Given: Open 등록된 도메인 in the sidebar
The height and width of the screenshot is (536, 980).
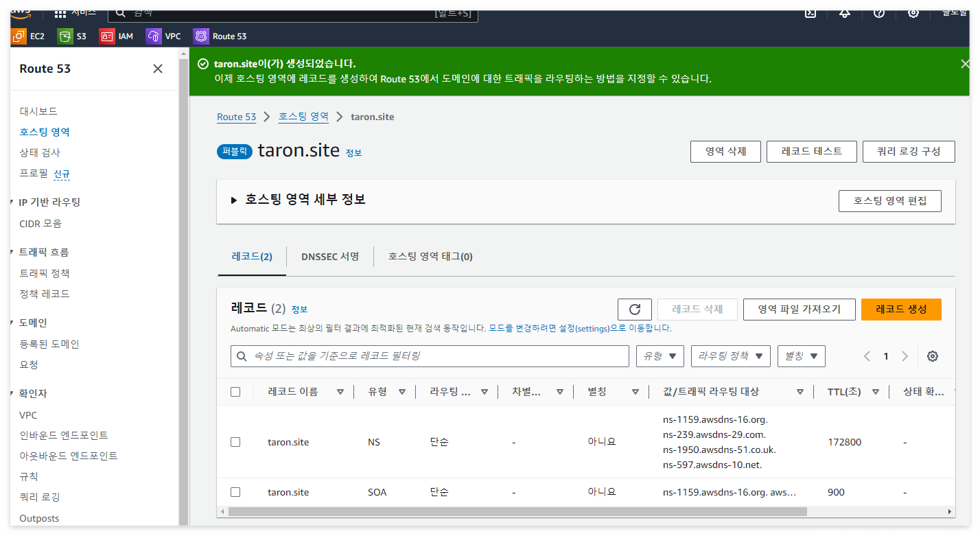Looking at the screenshot, I should click(49, 344).
